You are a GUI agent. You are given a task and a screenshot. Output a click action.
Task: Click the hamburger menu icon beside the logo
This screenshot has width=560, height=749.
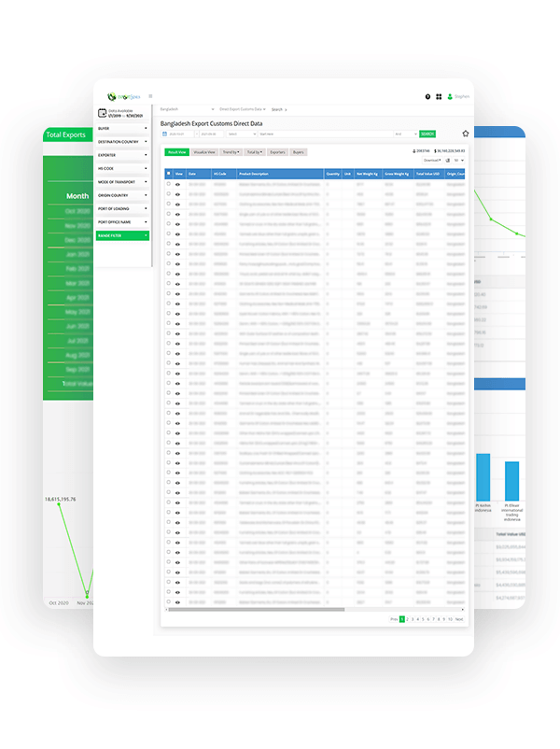click(x=150, y=95)
